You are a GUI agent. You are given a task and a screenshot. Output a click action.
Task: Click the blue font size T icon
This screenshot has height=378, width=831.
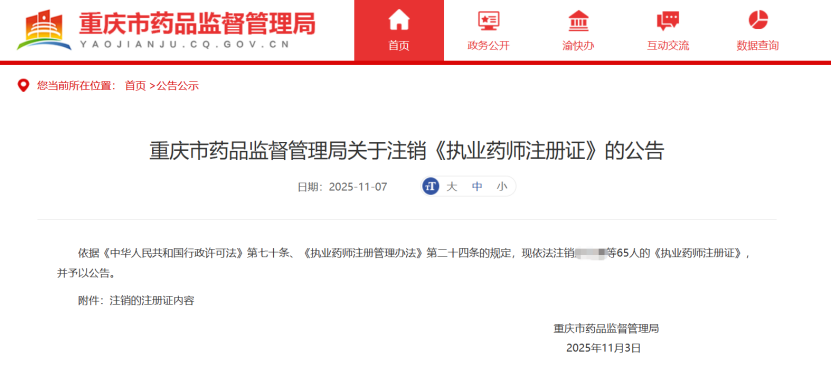[x=431, y=187]
